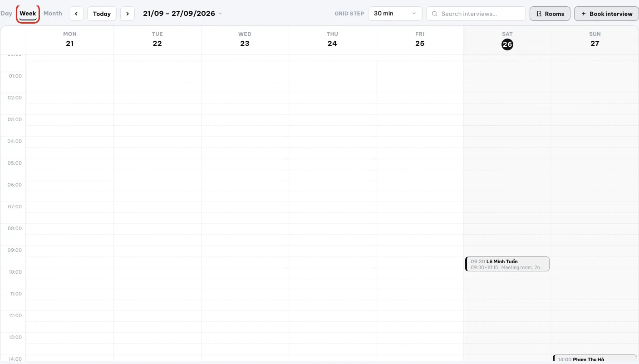
Task: Click the GRID STEP label
Action: pos(349,14)
